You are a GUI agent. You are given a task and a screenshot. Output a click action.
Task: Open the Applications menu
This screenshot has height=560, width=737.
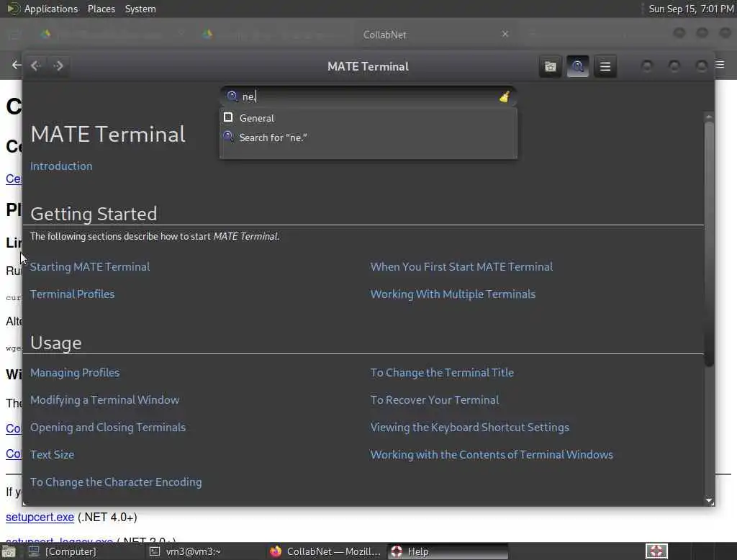click(x=51, y=9)
